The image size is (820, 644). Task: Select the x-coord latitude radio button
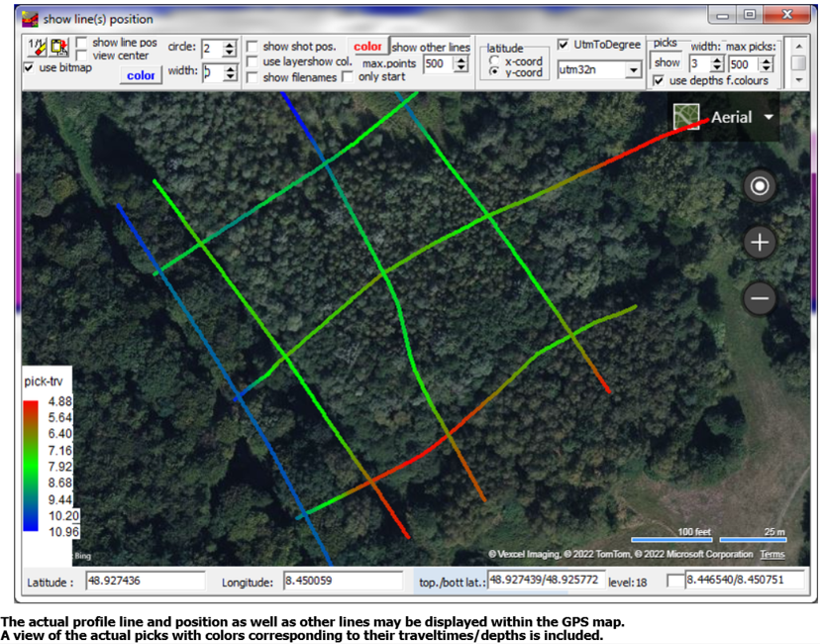(493, 60)
